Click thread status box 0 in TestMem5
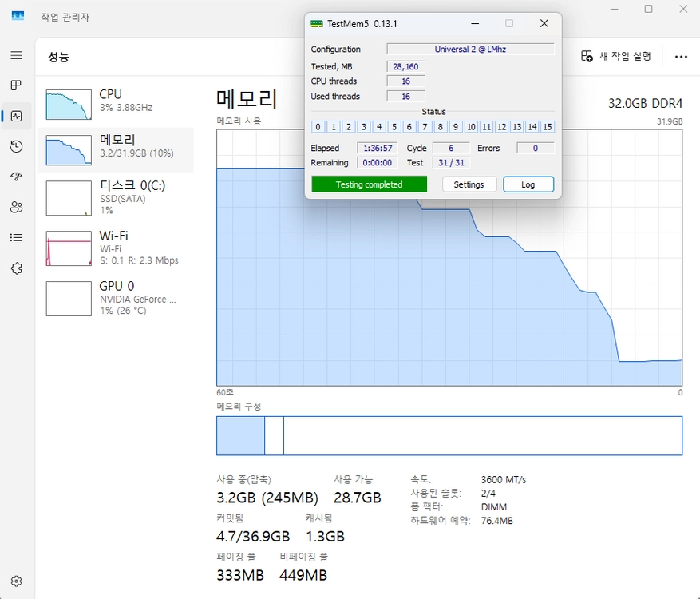This screenshot has width=700, height=599. (x=318, y=127)
